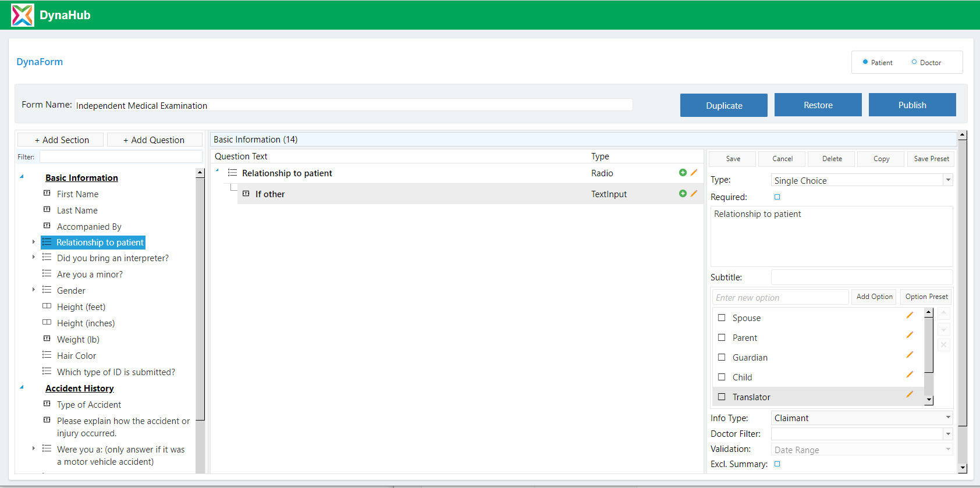
Task: Select Accident History section in tree
Action: tap(80, 389)
